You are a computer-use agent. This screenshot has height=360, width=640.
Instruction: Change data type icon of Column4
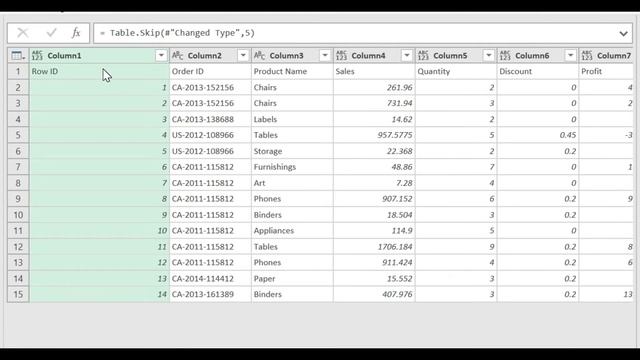click(x=341, y=56)
